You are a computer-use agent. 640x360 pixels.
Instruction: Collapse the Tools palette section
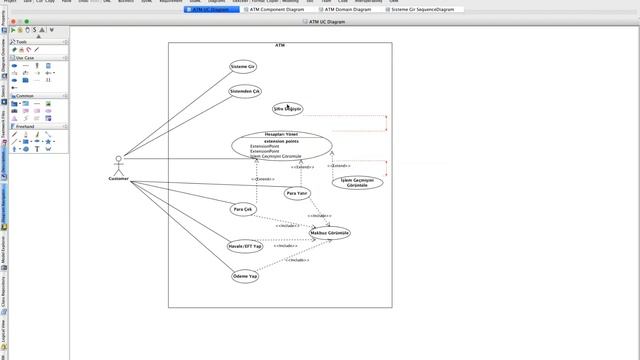[65, 42]
